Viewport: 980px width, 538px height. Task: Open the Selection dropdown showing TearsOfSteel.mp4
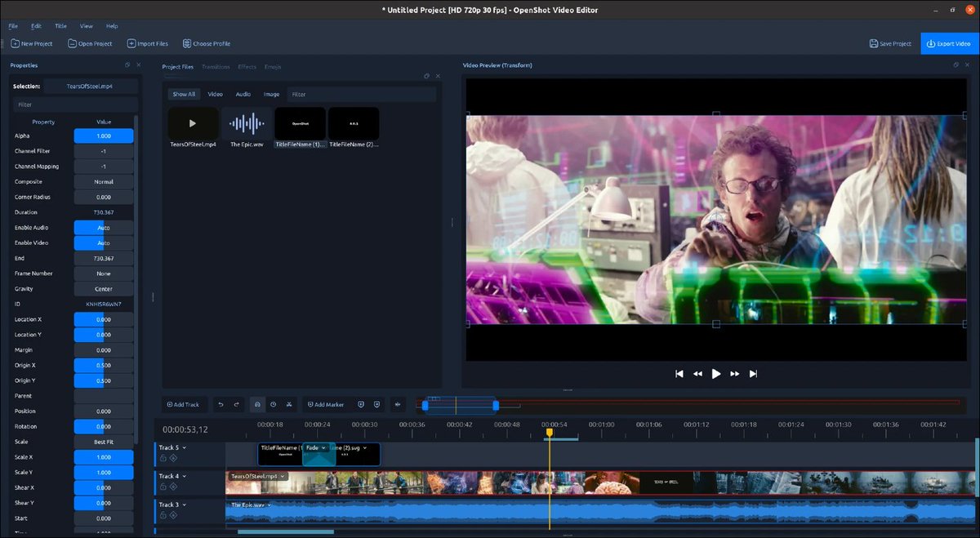click(x=89, y=86)
